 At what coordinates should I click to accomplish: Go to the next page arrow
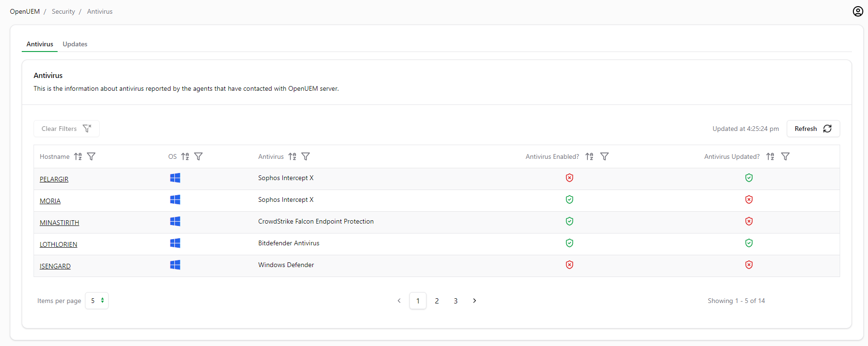475,301
